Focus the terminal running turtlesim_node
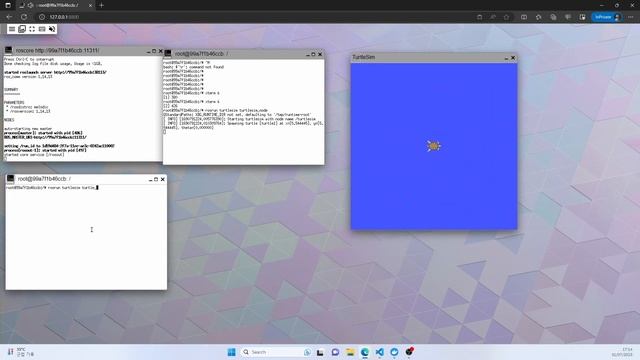The width and height of the screenshot is (640, 360). [x=244, y=111]
